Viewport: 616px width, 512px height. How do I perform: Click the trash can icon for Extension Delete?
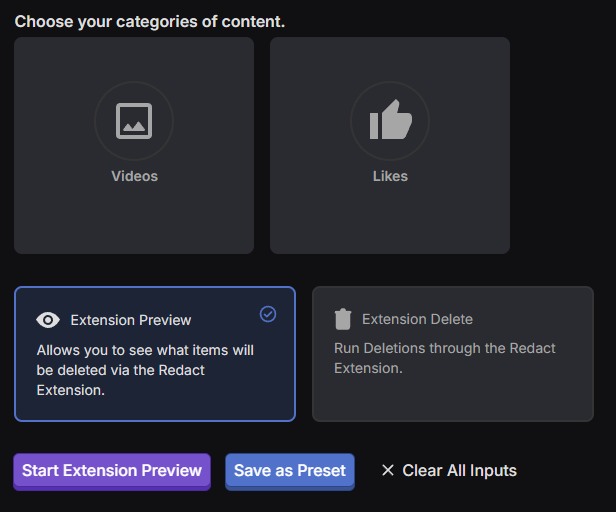click(343, 319)
